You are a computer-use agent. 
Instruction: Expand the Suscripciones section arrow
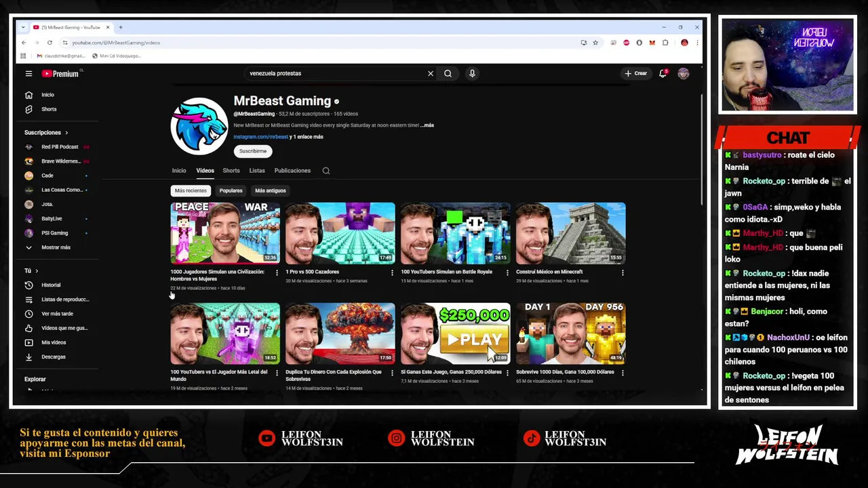click(x=66, y=133)
